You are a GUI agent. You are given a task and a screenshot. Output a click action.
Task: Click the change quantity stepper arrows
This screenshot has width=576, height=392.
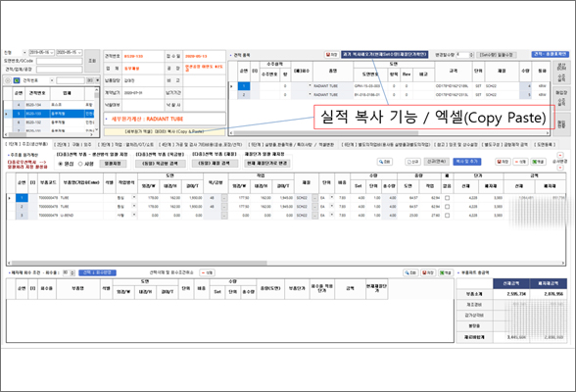pyautogui.click(x=472, y=55)
